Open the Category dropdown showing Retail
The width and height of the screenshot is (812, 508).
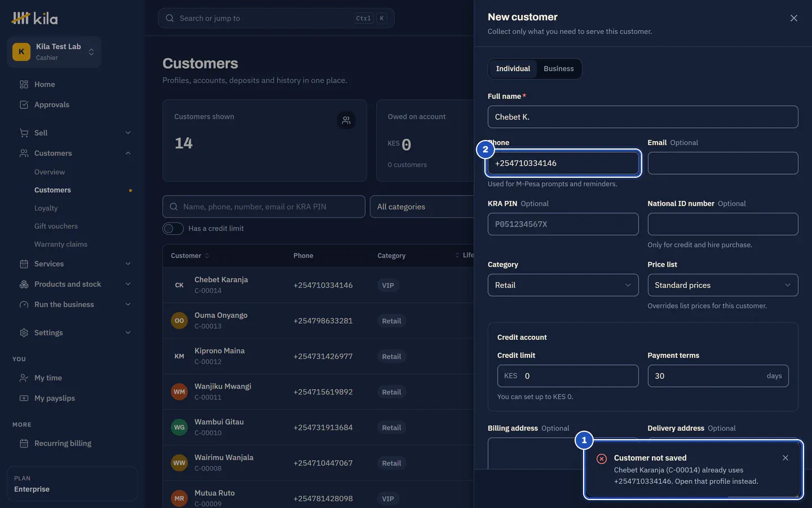click(x=563, y=285)
